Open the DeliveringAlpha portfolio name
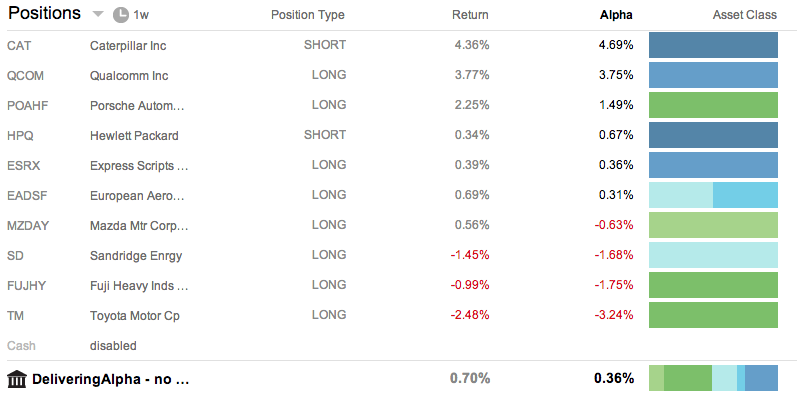The height and width of the screenshot is (402, 797). [110, 379]
